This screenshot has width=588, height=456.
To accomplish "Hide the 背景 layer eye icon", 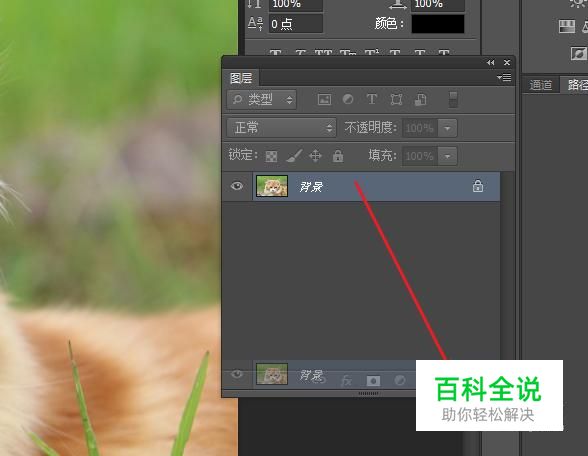I will pyautogui.click(x=237, y=186).
